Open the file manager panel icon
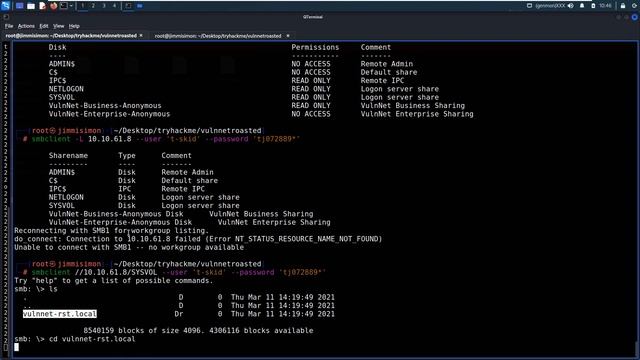 coord(31,6)
